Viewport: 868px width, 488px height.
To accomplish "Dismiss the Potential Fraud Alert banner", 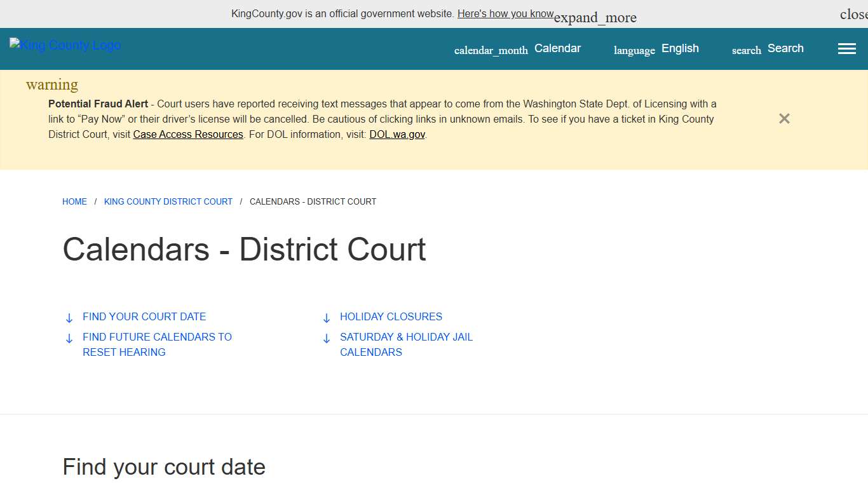I will click(783, 118).
